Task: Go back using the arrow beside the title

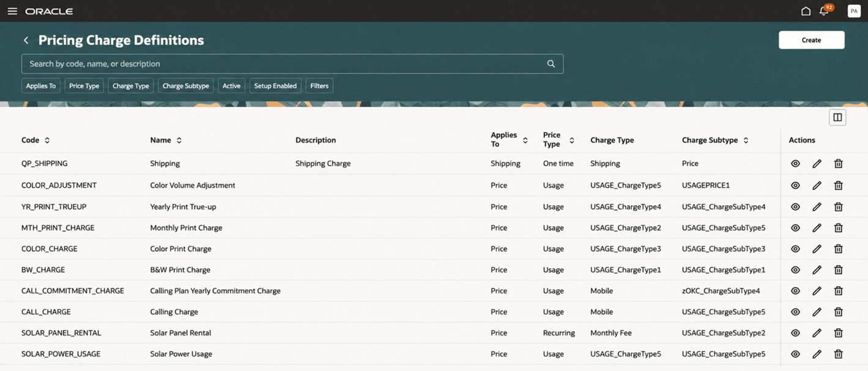Action: coord(26,40)
